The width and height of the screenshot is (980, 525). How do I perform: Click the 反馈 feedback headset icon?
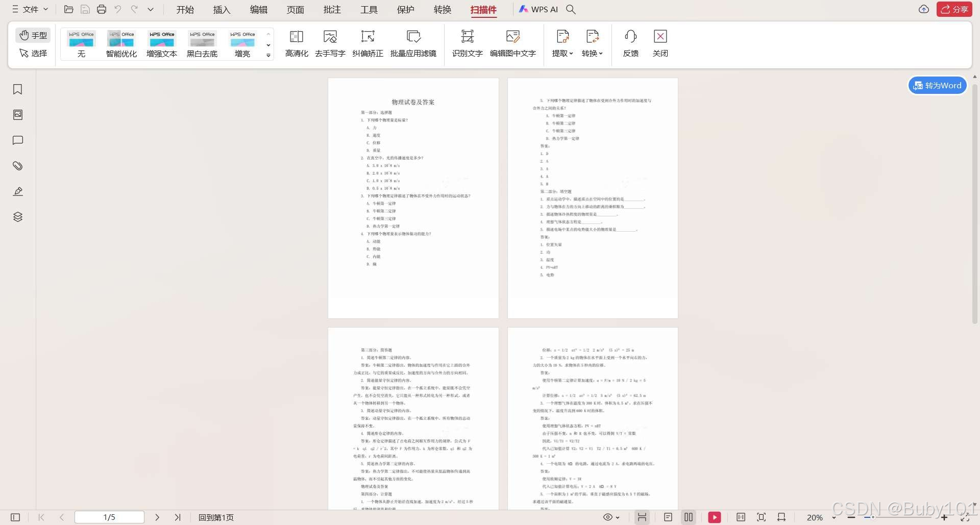tap(631, 43)
